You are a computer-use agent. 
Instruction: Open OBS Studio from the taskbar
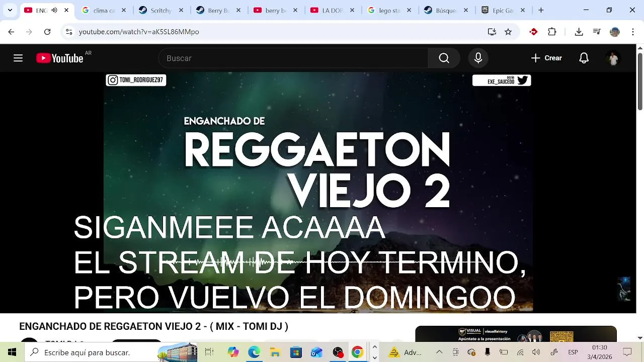(x=337, y=352)
